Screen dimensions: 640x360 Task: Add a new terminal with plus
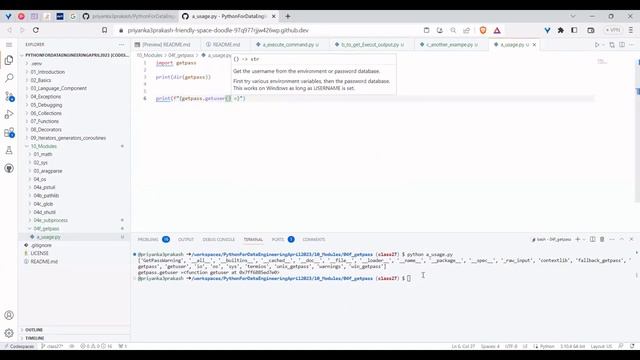578,239
